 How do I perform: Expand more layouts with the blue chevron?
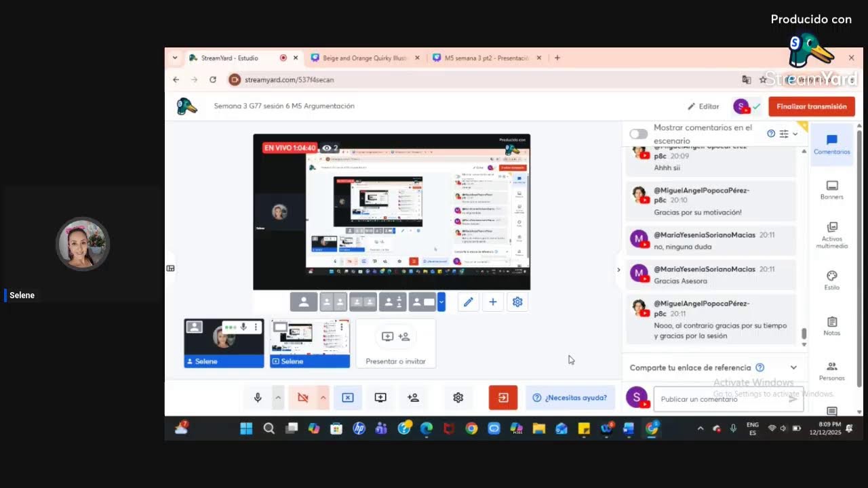coord(441,302)
